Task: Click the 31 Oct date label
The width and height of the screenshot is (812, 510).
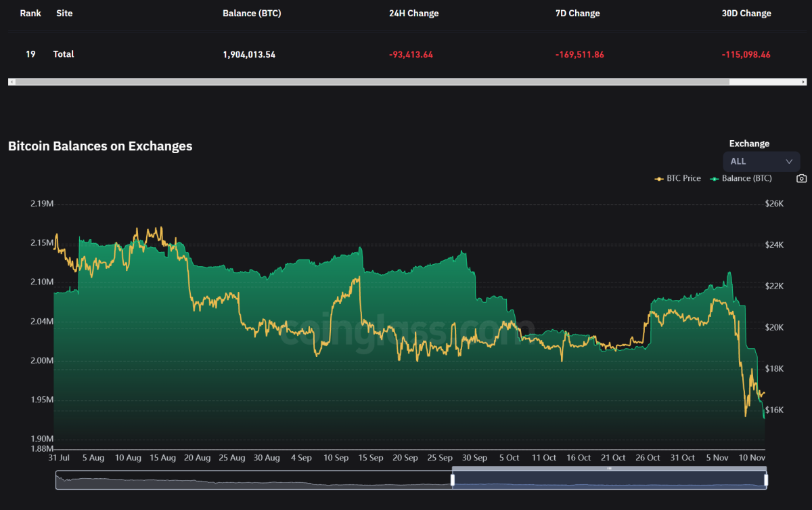Action: point(683,458)
